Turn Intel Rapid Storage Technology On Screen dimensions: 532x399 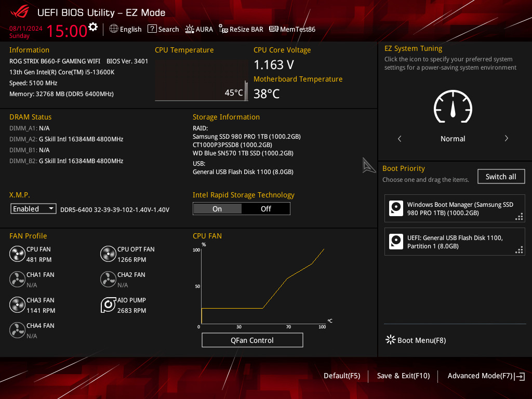(x=217, y=209)
